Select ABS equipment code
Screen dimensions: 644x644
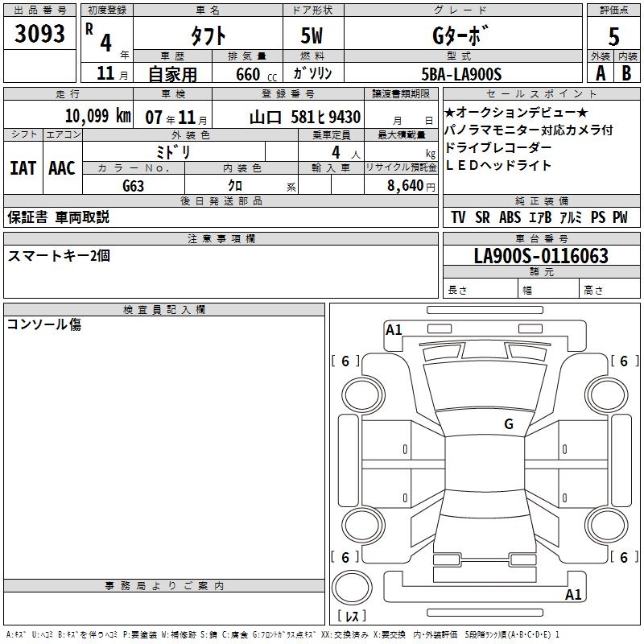pos(510,217)
